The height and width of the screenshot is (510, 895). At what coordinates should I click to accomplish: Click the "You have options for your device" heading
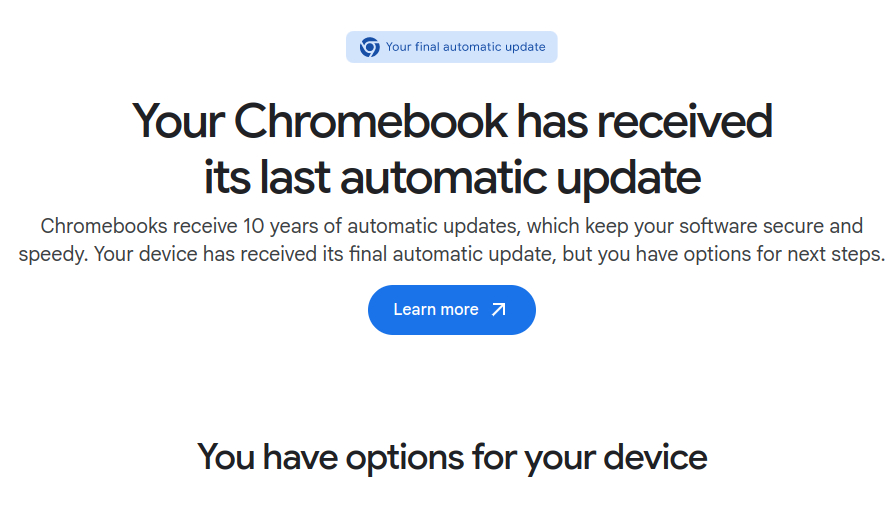pos(452,457)
